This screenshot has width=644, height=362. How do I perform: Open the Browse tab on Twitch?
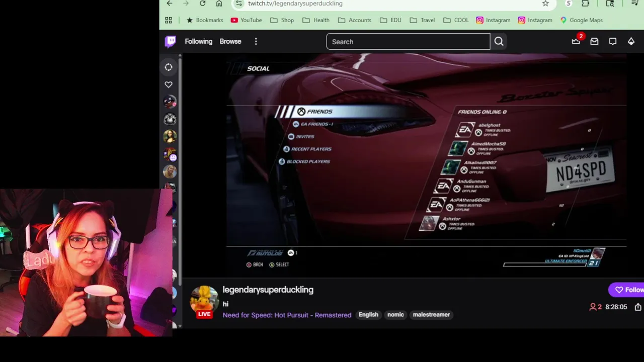click(x=230, y=41)
